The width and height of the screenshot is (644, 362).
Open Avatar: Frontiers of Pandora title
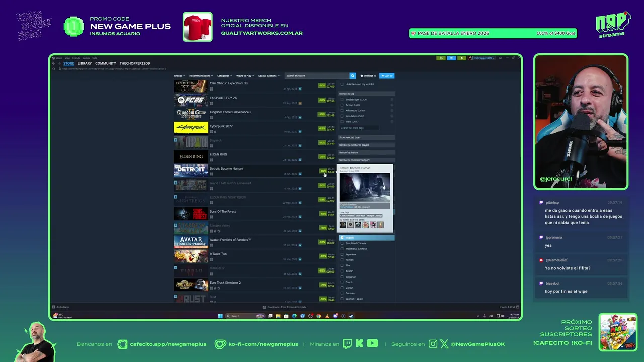coord(230,240)
